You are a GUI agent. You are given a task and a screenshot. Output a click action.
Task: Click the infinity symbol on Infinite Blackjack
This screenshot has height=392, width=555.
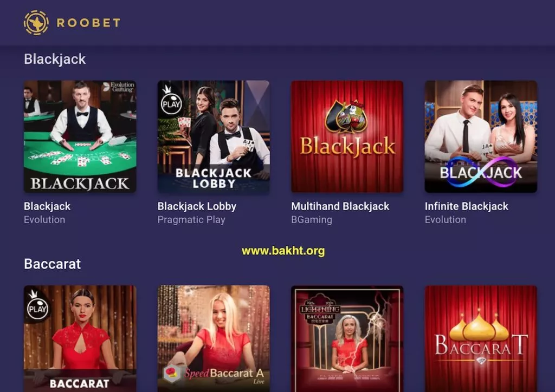(x=481, y=172)
